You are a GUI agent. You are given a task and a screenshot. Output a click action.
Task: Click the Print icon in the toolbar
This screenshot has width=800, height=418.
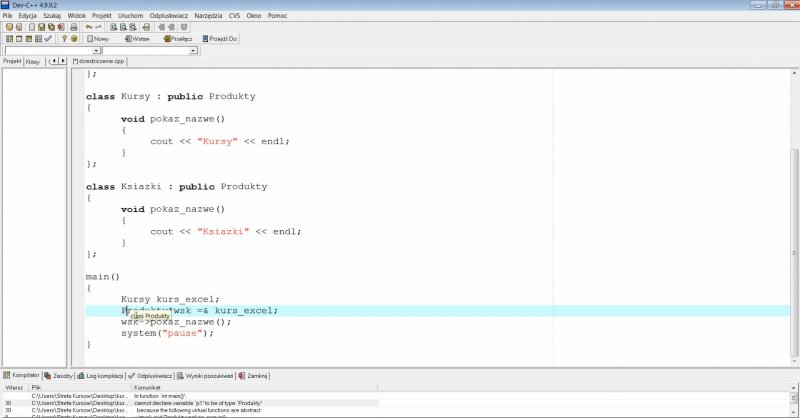point(74,27)
